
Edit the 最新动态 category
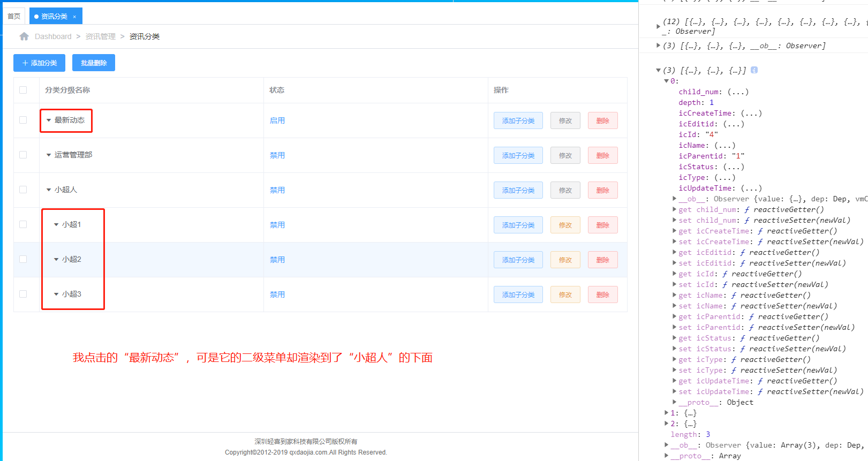pos(565,120)
